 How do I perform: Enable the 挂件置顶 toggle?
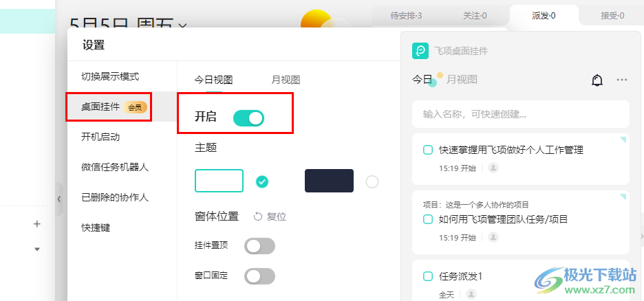(x=259, y=246)
